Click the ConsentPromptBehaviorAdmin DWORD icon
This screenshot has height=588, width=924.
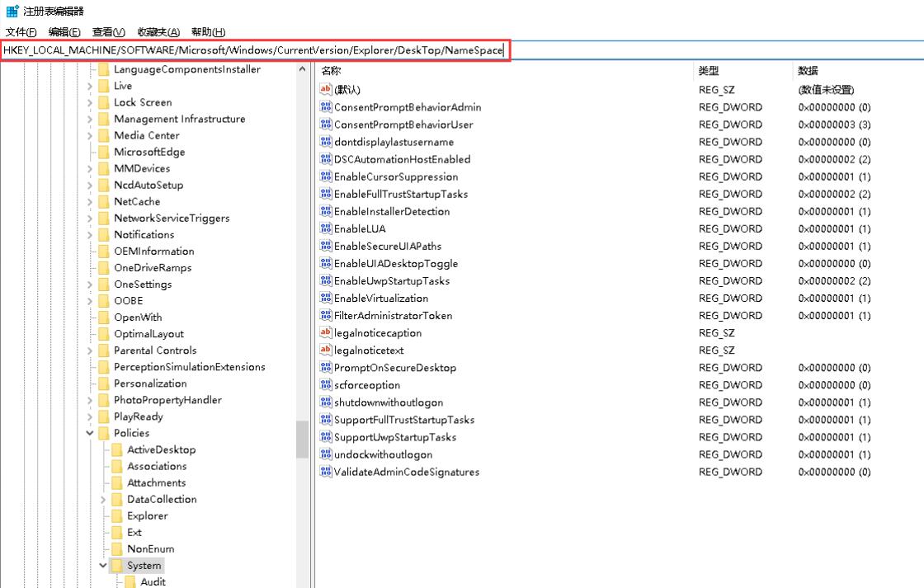coord(325,106)
